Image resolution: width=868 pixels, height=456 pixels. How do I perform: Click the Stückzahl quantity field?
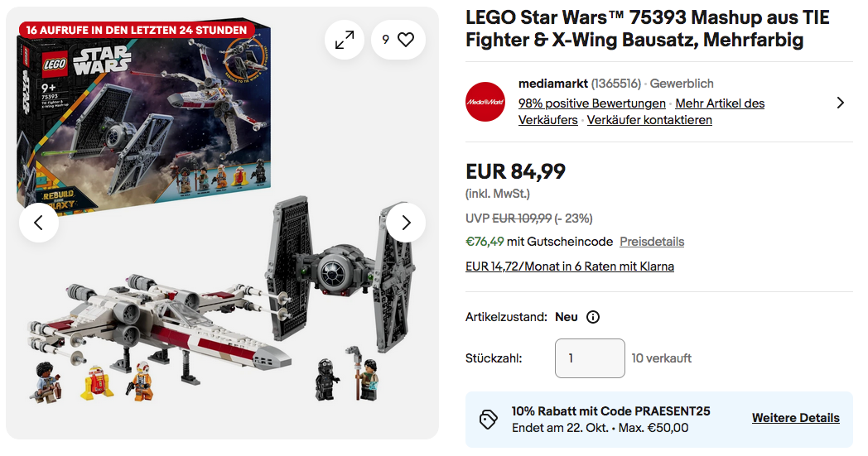[590, 358]
